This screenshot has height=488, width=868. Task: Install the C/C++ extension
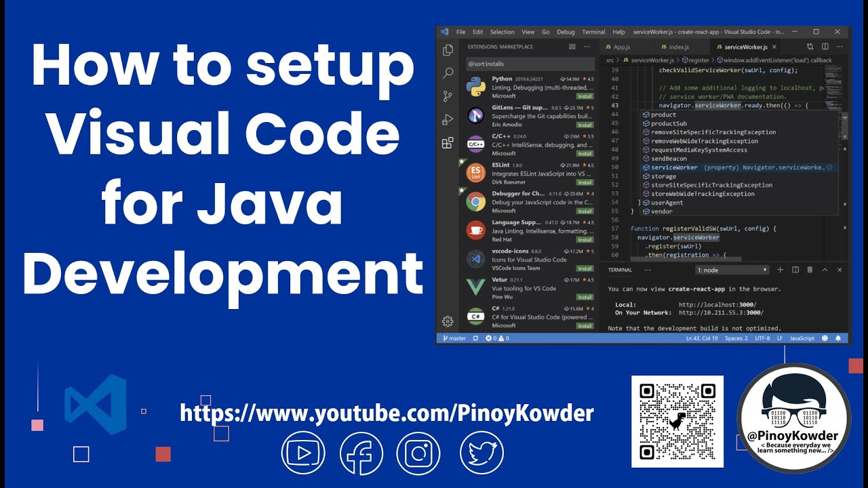[x=585, y=154]
